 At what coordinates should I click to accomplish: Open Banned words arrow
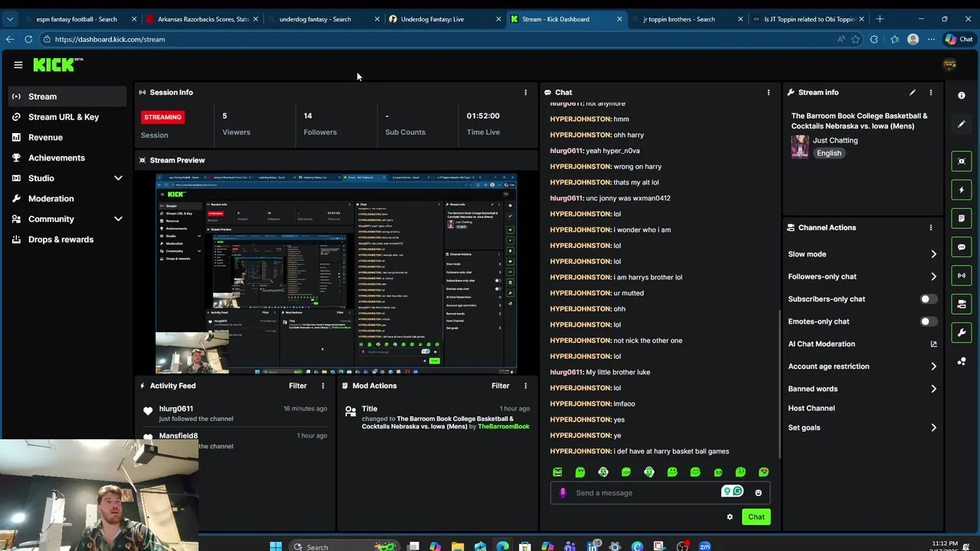[x=933, y=389]
